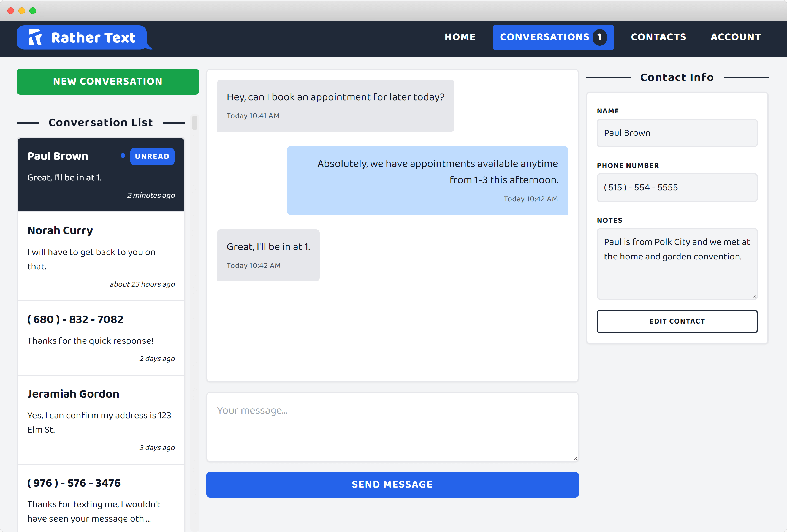Click the phone number field

point(677,188)
